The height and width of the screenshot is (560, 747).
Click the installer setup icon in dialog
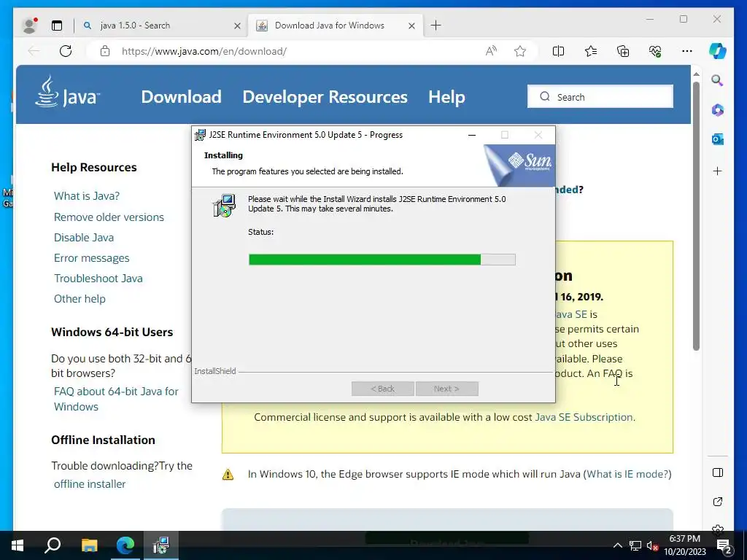(224, 206)
